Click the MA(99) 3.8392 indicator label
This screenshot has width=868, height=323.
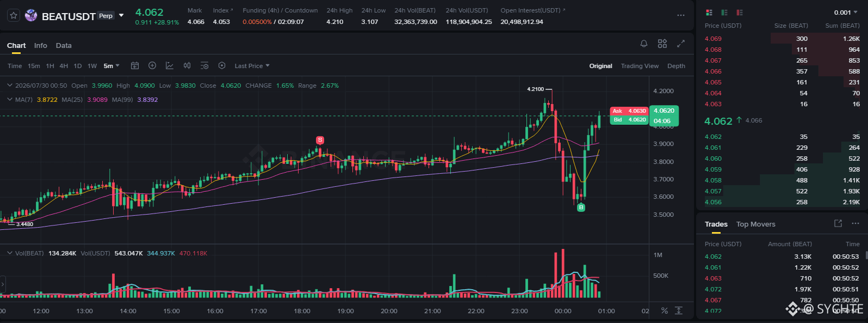[135, 100]
